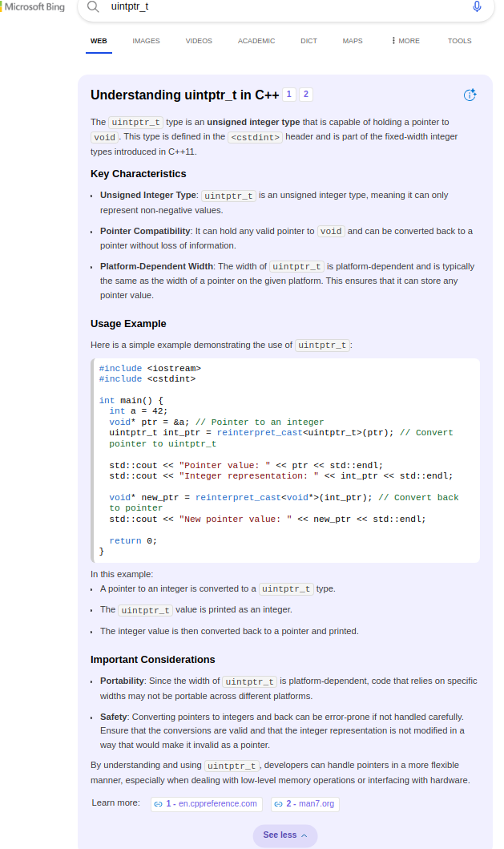Click the search magnifier icon

coord(93,6)
